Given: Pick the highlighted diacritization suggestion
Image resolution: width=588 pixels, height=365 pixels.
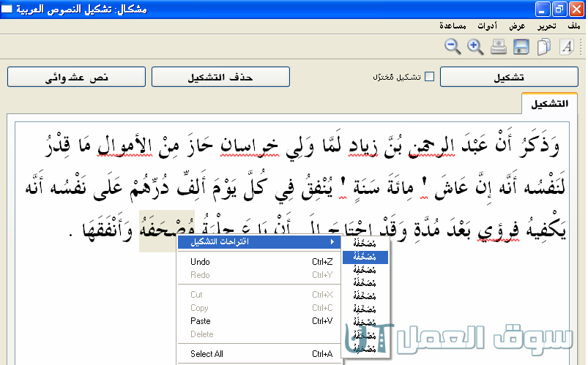Looking at the screenshot, I should [x=366, y=256].
